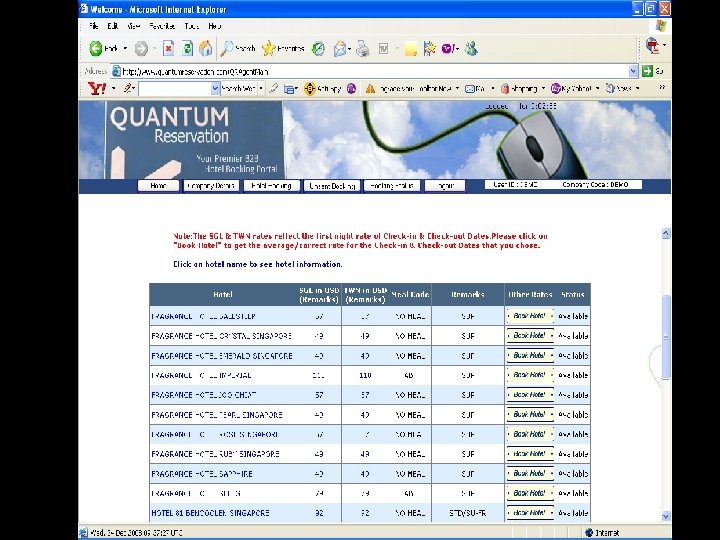Click the page scrollbar down arrow
Viewport: 720px width, 540px height.
[666, 517]
